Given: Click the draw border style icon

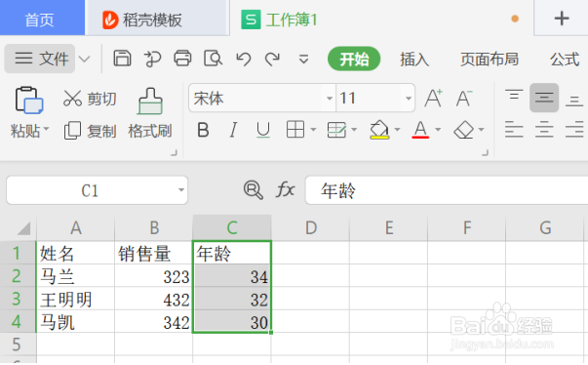Looking at the screenshot, I should pyautogui.click(x=336, y=130).
